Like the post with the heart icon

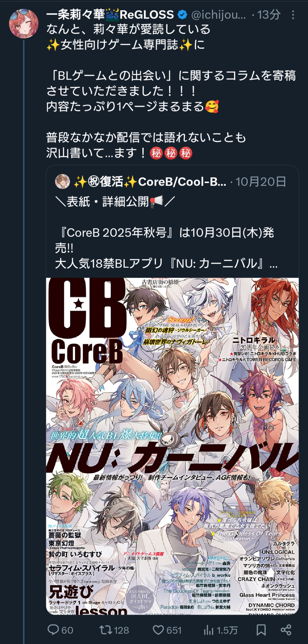[x=158, y=630]
